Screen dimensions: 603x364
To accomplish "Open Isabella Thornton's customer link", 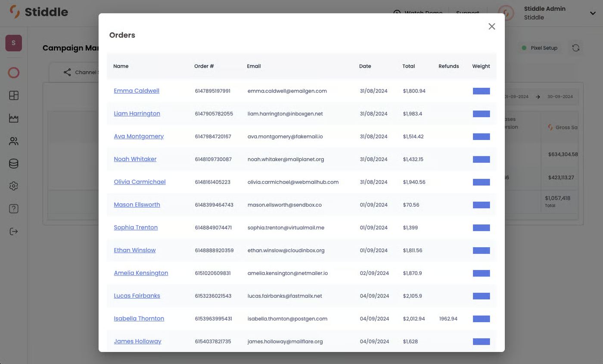I will click(139, 319).
